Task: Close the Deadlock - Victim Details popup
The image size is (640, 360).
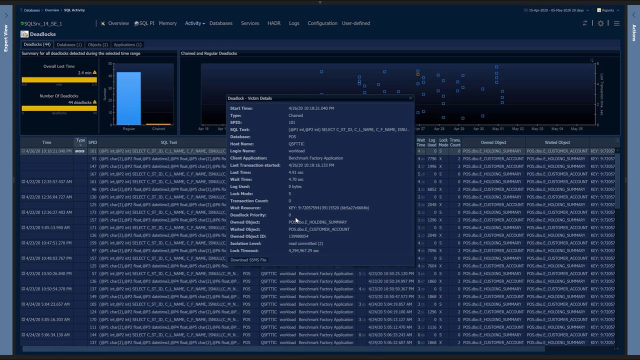Action: click(x=410, y=98)
